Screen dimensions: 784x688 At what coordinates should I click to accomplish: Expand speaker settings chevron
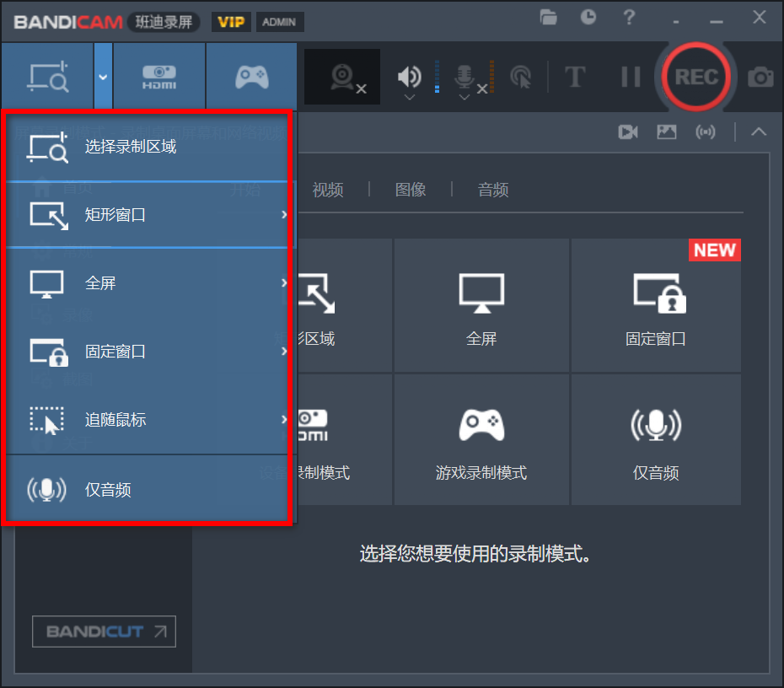pyautogui.click(x=410, y=97)
